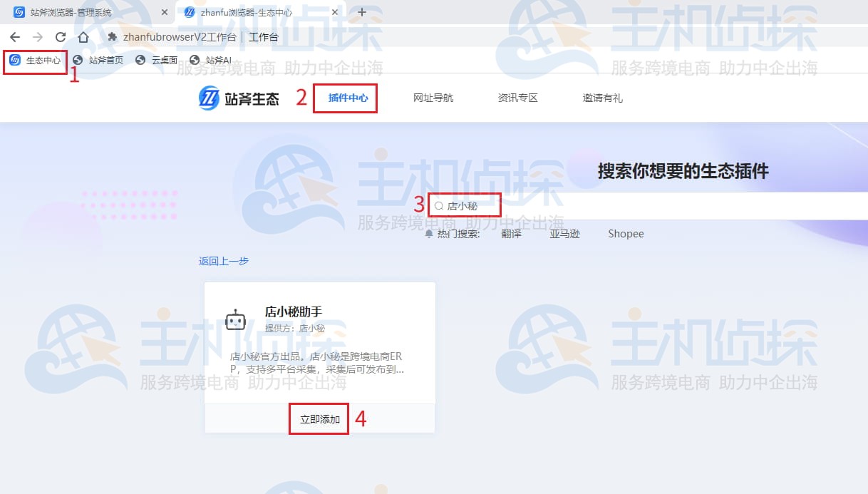Click the 返回上一步 link
Image resolution: width=868 pixels, height=494 pixels.
click(x=223, y=261)
